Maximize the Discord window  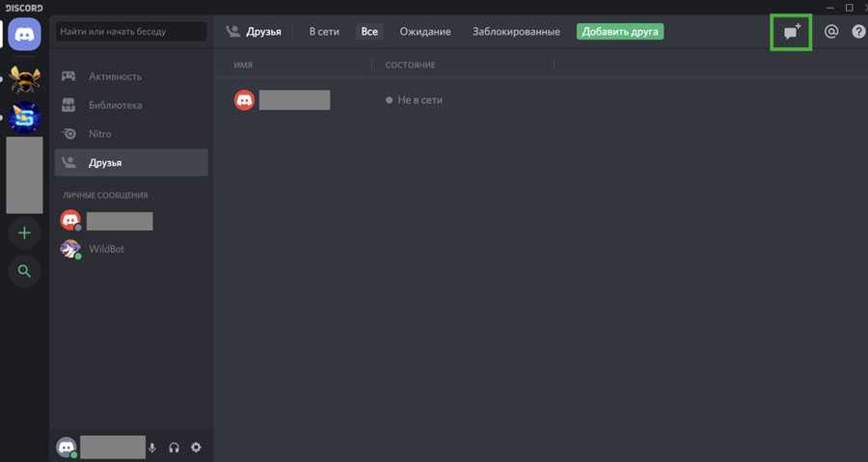click(849, 7)
